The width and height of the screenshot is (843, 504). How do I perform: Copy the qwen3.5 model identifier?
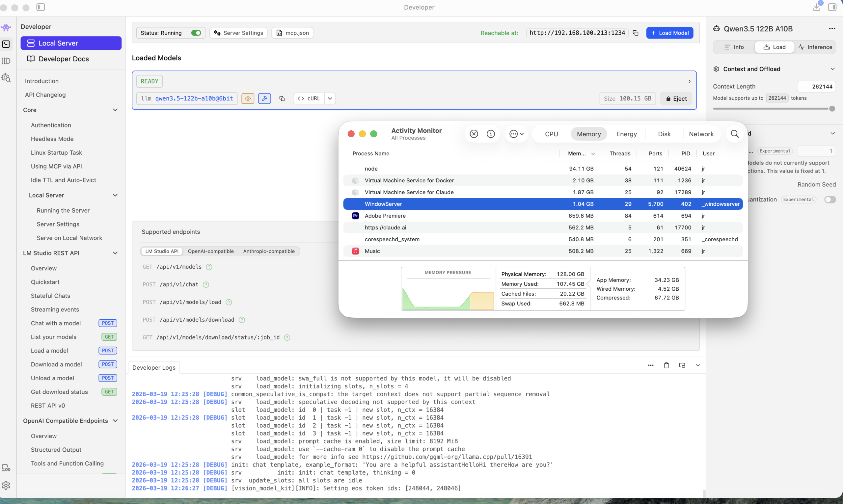(282, 98)
